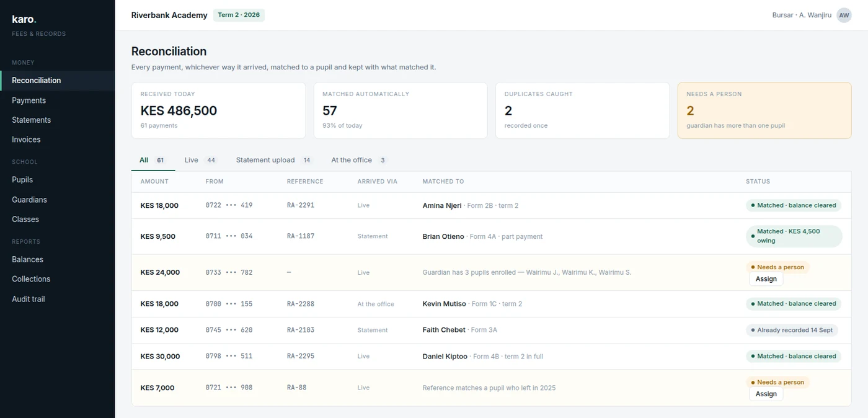Click Daniel Kiptoo's balance cleared status
The height and width of the screenshot is (418, 868).
click(x=794, y=356)
